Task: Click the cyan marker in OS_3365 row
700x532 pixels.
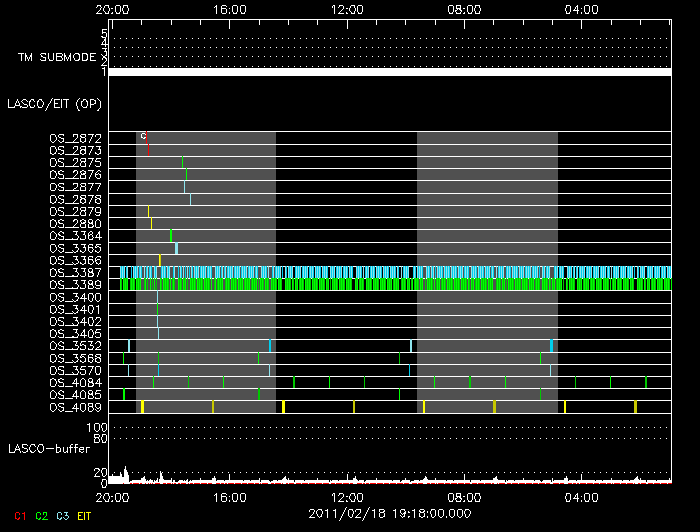Action: click(x=176, y=248)
